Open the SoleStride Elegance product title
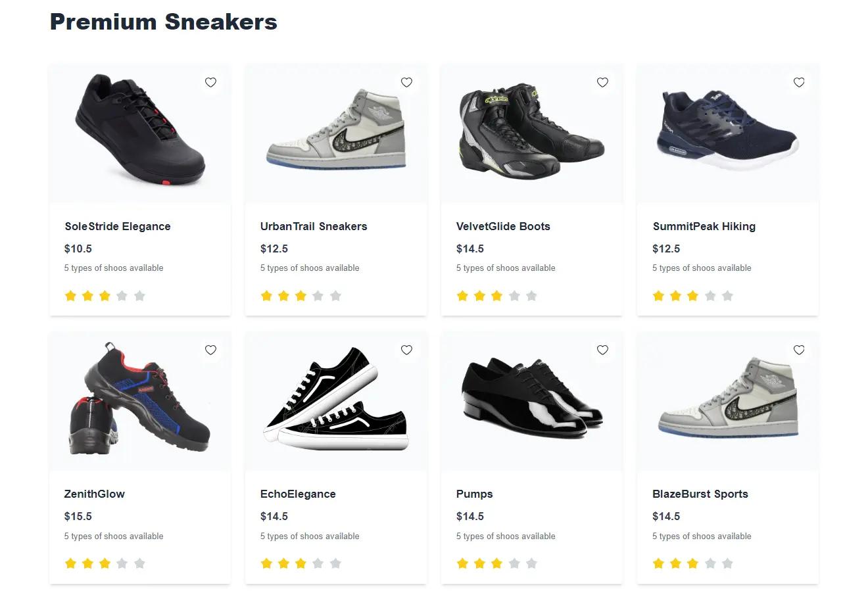Image resolution: width=868 pixels, height=597 pixels. click(118, 226)
